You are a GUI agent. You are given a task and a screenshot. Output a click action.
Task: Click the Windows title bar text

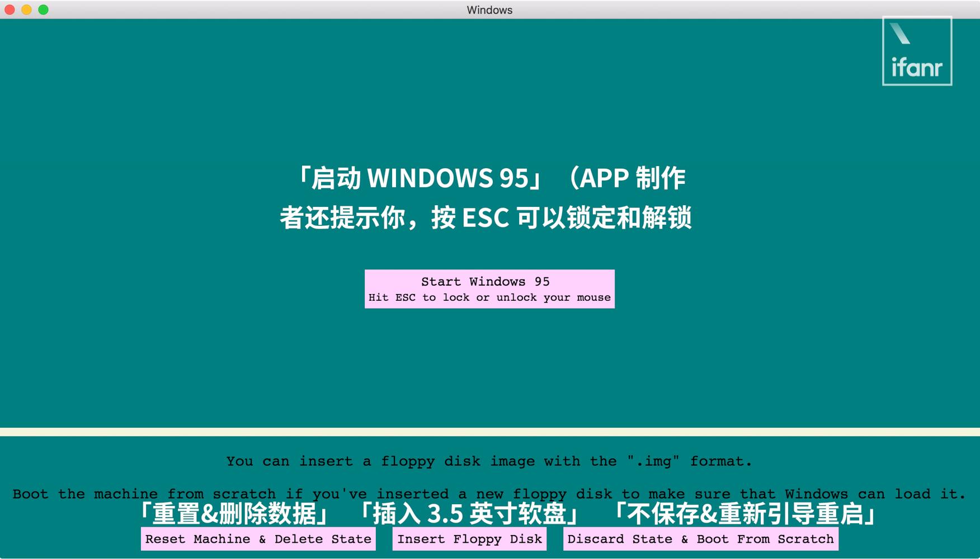[489, 10]
